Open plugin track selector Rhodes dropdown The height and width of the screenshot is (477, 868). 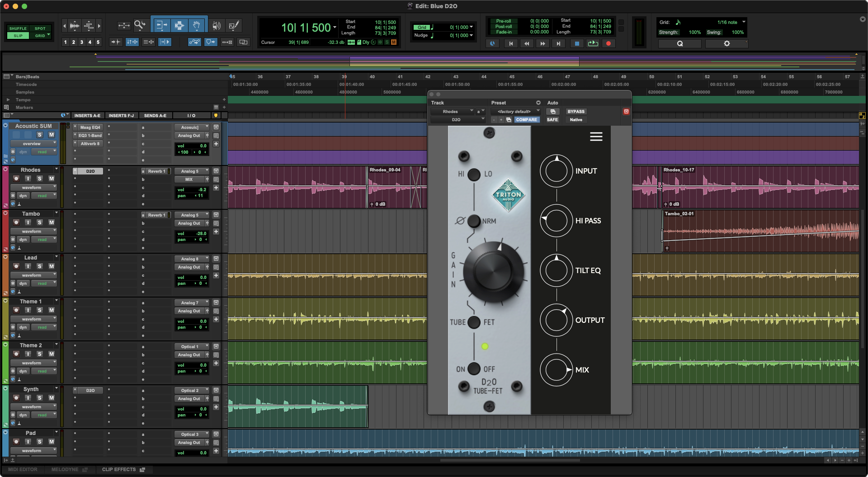pos(453,112)
